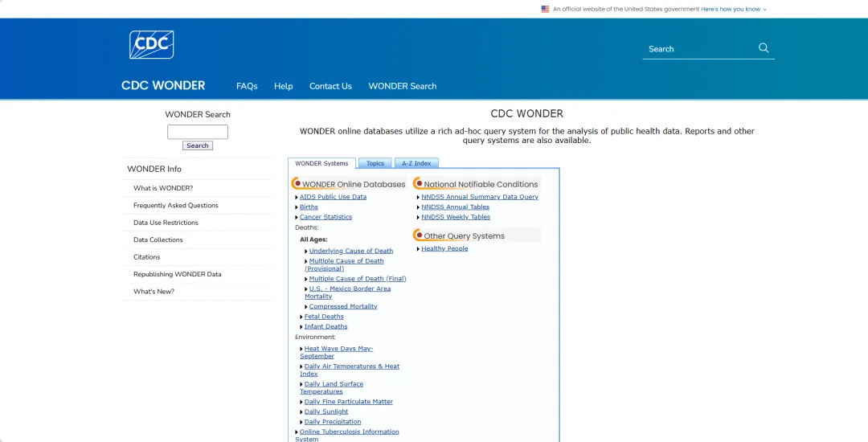Open Fetal Deaths link
868x442 pixels.
(x=324, y=317)
